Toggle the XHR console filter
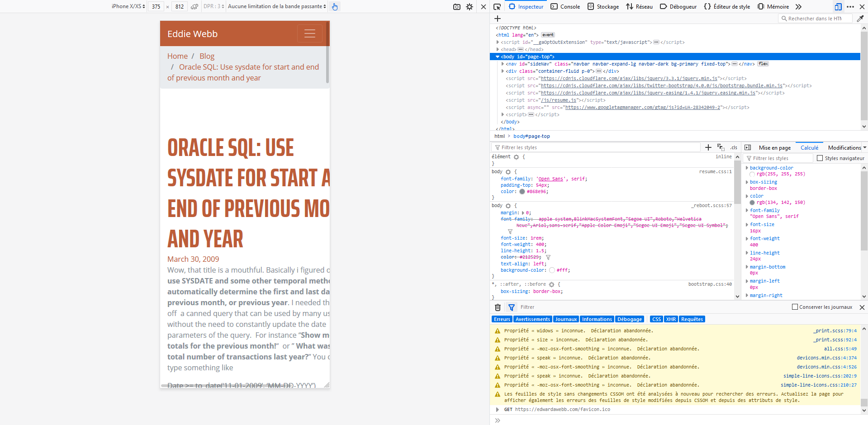The height and width of the screenshot is (425, 868). coord(671,319)
